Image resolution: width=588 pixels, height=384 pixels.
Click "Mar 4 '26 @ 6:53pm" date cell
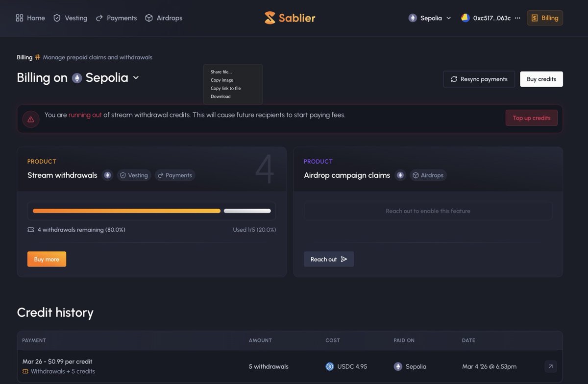[x=489, y=366]
